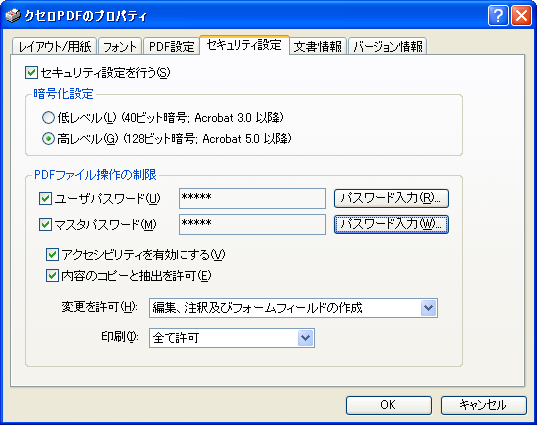Toggle the ユーザパスワード checkbox
The image size is (537, 425).
46,199
